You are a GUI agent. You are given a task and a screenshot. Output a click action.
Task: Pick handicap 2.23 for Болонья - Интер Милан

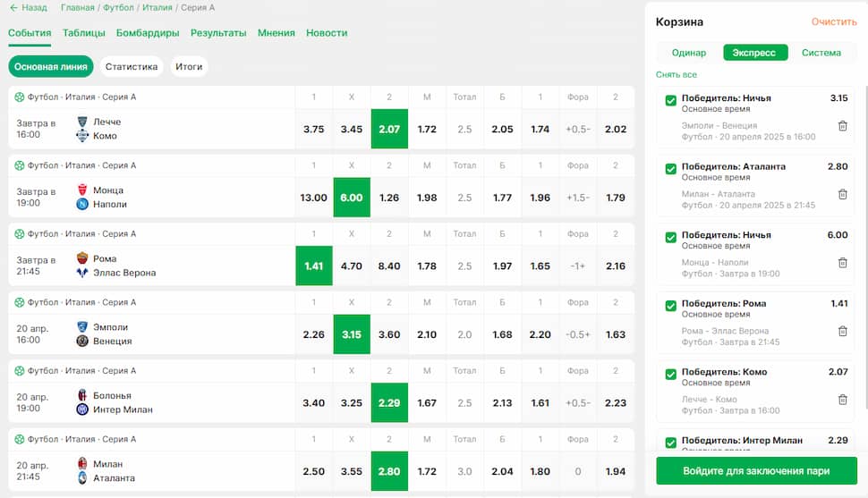[616, 403]
